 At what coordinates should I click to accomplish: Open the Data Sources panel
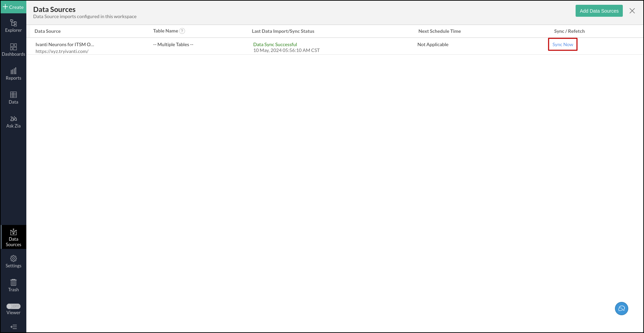[x=13, y=237]
